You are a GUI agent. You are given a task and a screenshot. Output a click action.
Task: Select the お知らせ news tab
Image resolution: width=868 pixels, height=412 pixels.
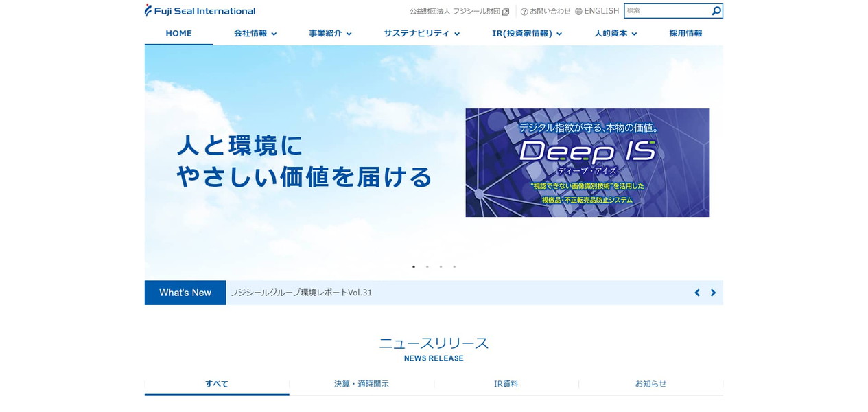pyautogui.click(x=650, y=384)
